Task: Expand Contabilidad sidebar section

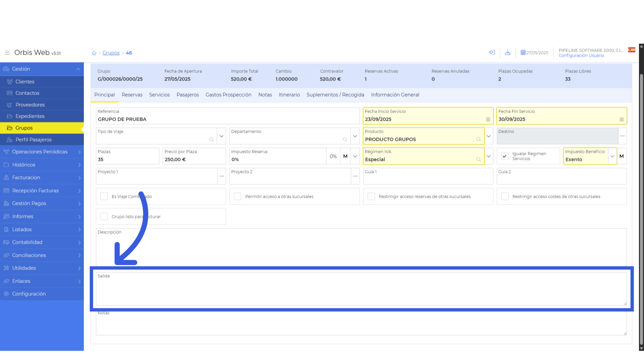Action: [x=42, y=242]
